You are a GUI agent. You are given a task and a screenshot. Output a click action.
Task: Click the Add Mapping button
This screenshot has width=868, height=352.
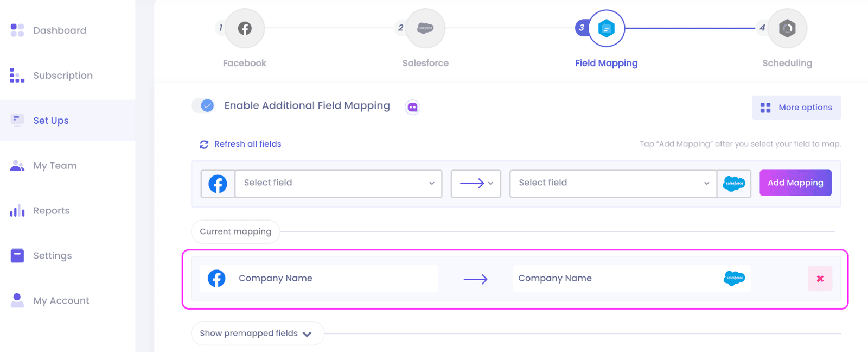(x=795, y=183)
